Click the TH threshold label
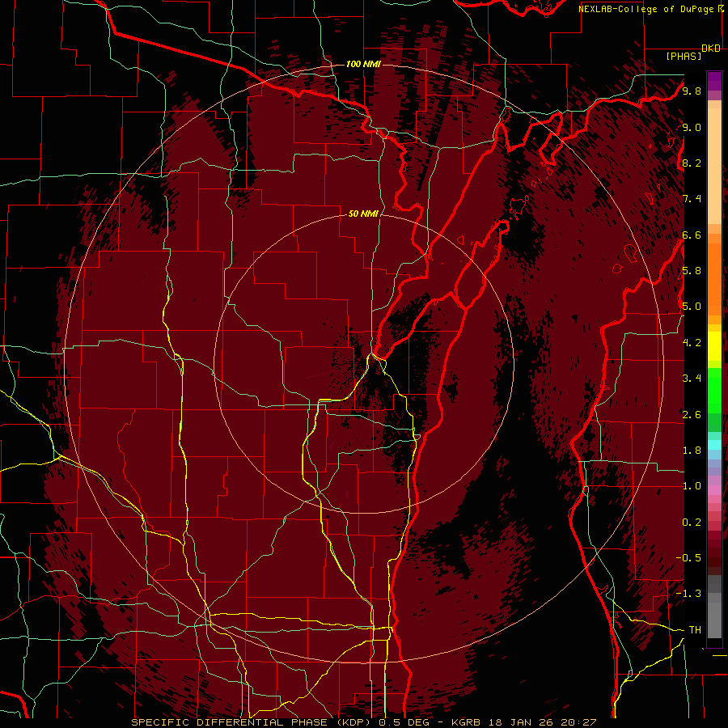This screenshot has width=728, height=728. coord(695,630)
